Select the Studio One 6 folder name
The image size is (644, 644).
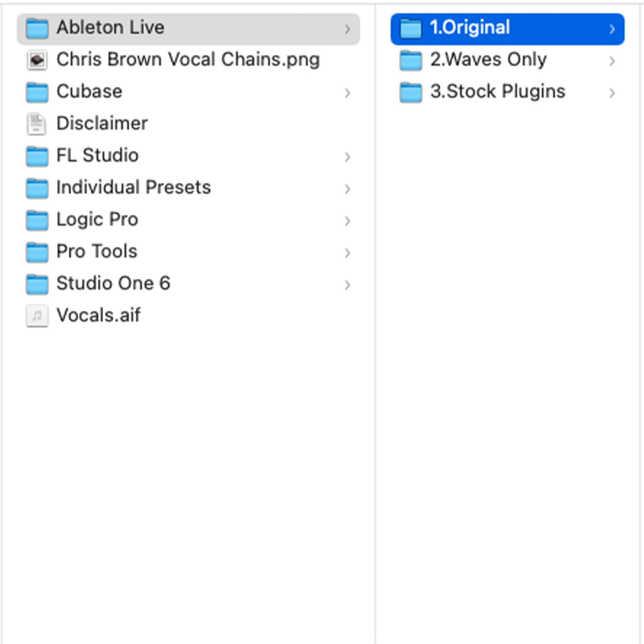coord(113,283)
